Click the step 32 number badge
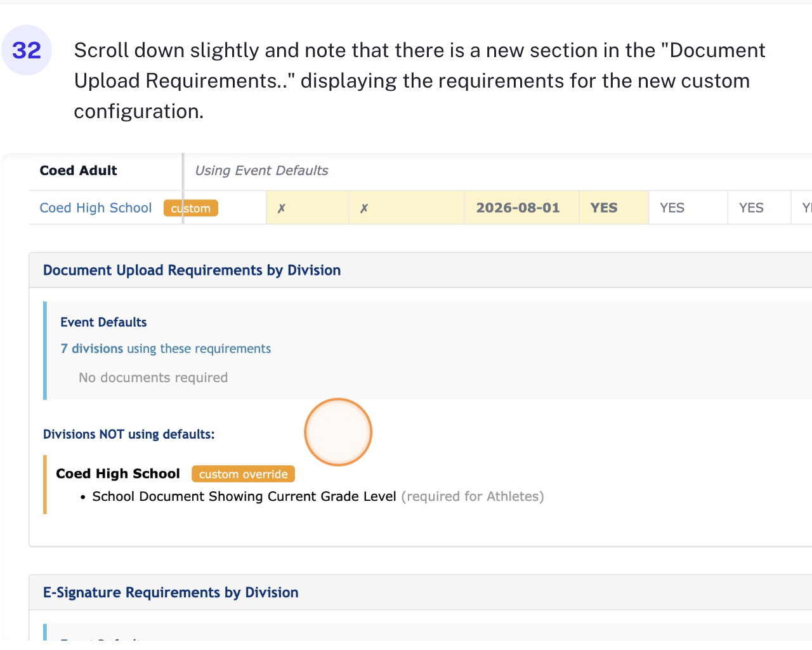Viewport: 812px width, 650px height. click(27, 50)
